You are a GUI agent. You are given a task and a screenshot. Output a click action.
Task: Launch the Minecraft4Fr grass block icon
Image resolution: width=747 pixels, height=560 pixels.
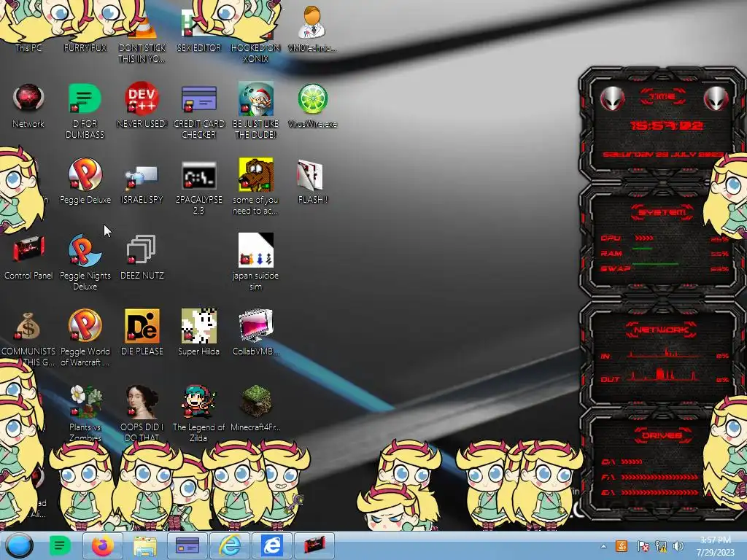(x=256, y=402)
